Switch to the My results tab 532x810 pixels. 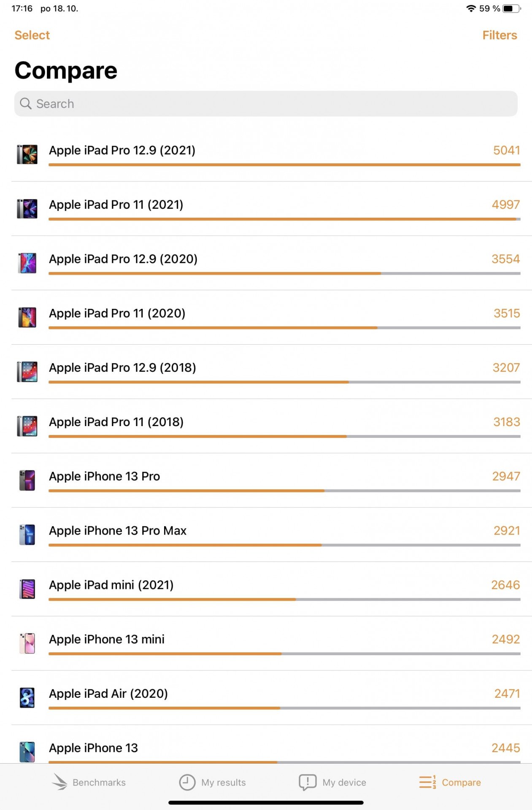click(212, 782)
